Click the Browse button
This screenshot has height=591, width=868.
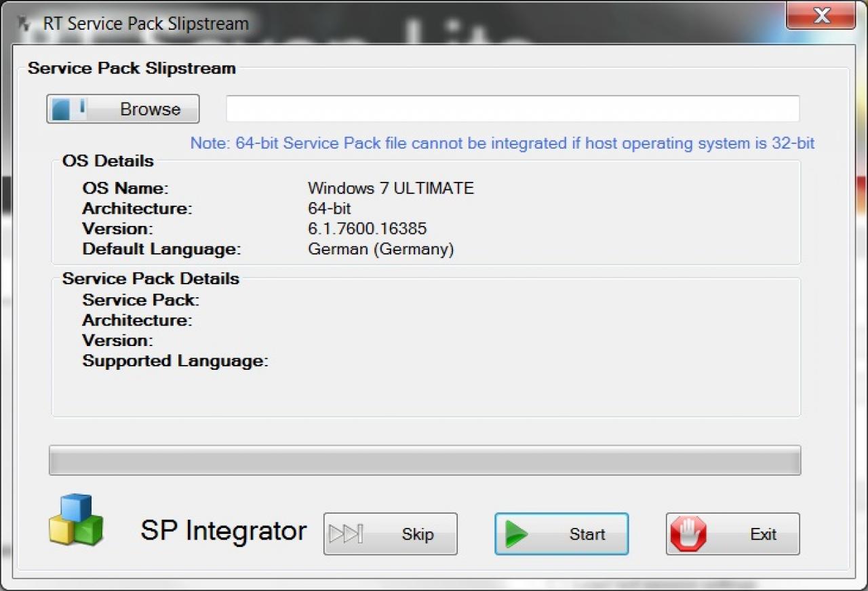123,109
